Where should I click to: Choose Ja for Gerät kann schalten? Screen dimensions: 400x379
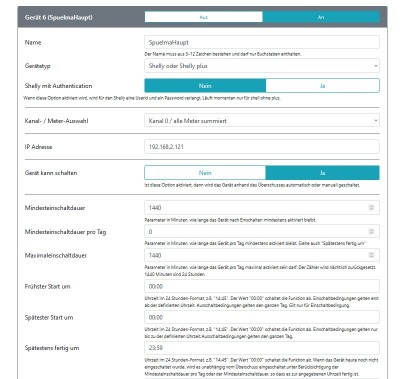(322, 173)
